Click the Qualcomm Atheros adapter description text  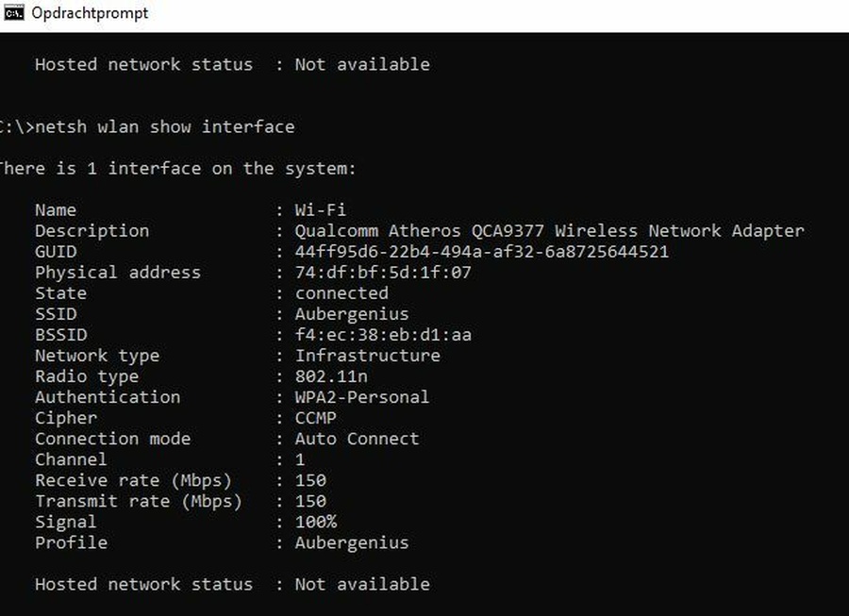point(549,231)
